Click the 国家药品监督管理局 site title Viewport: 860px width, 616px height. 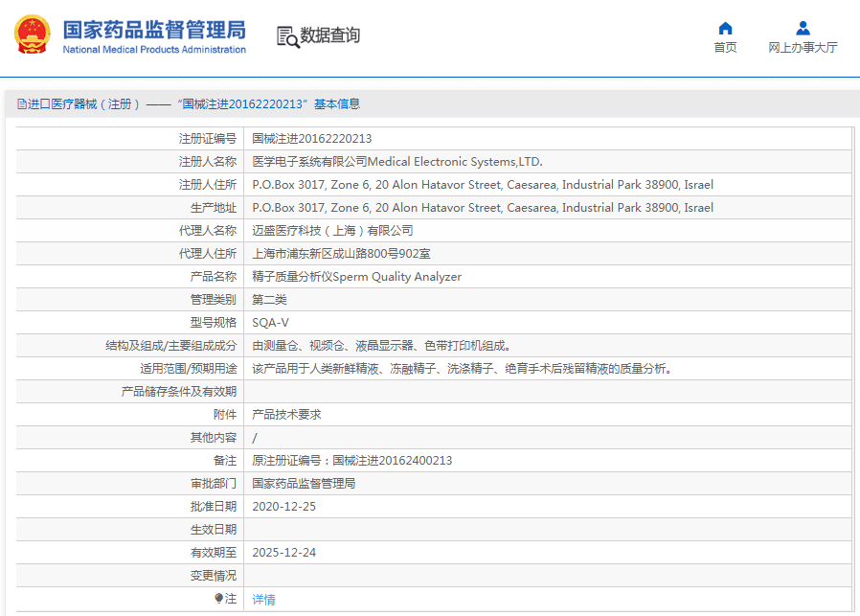tap(153, 28)
